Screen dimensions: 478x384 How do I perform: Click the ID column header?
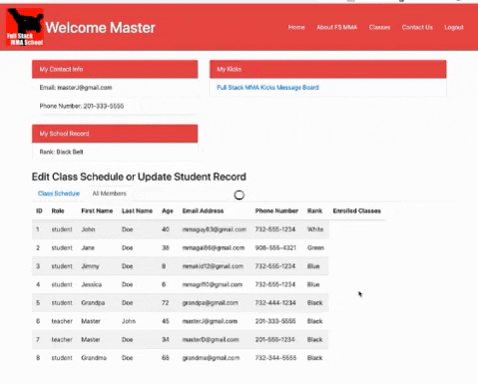click(x=39, y=211)
